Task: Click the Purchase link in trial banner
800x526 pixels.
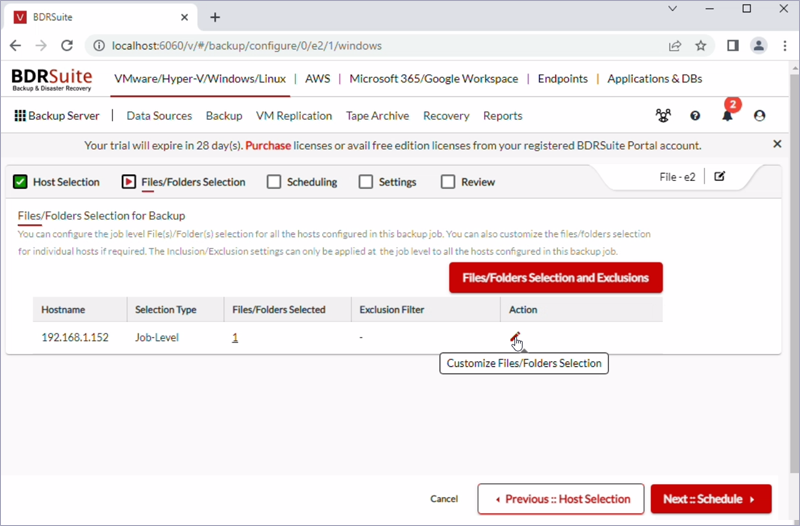Action: click(268, 145)
